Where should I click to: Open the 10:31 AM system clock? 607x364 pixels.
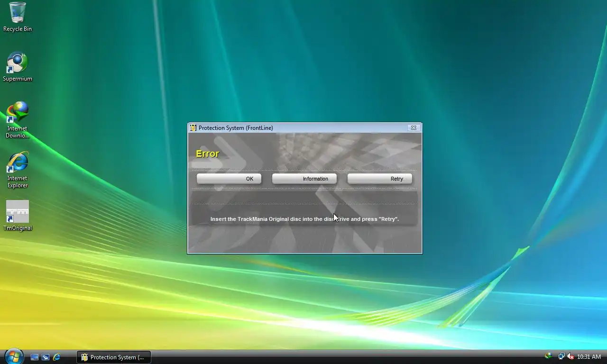(x=589, y=357)
